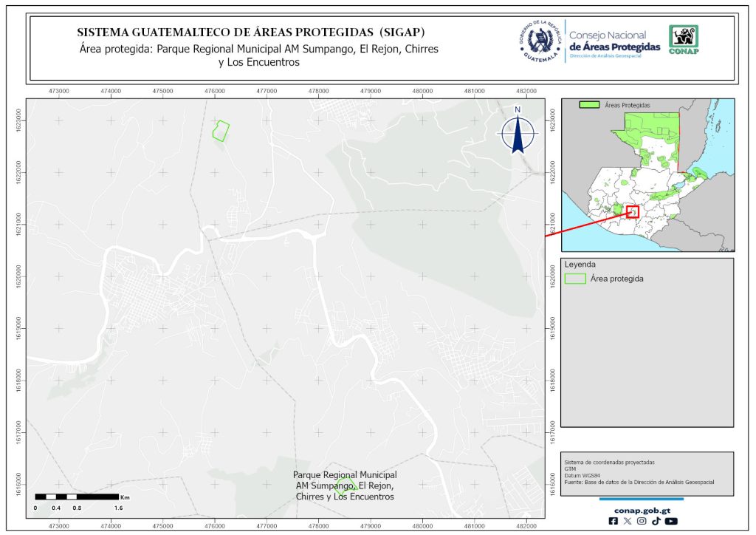The width and height of the screenshot is (756, 535).
Task: Click the Datum WGS84 text line
Action: tap(580, 475)
